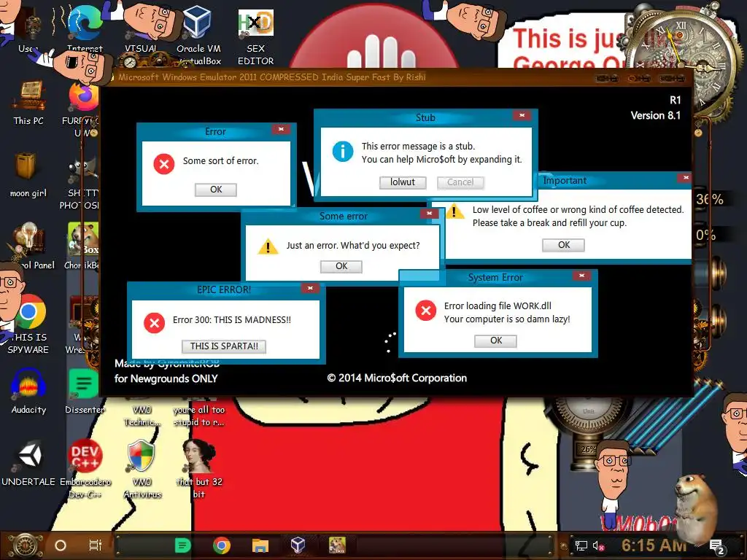Close the Important dialog
The width and height of the screenshot is (747, 560).
(x=686, y=178)
